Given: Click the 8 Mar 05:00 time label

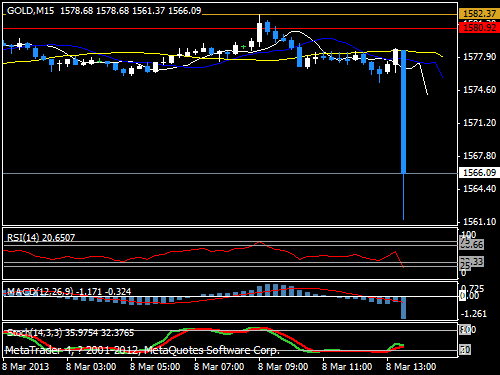Looking at the screenshot, I should tap(155, 367).
